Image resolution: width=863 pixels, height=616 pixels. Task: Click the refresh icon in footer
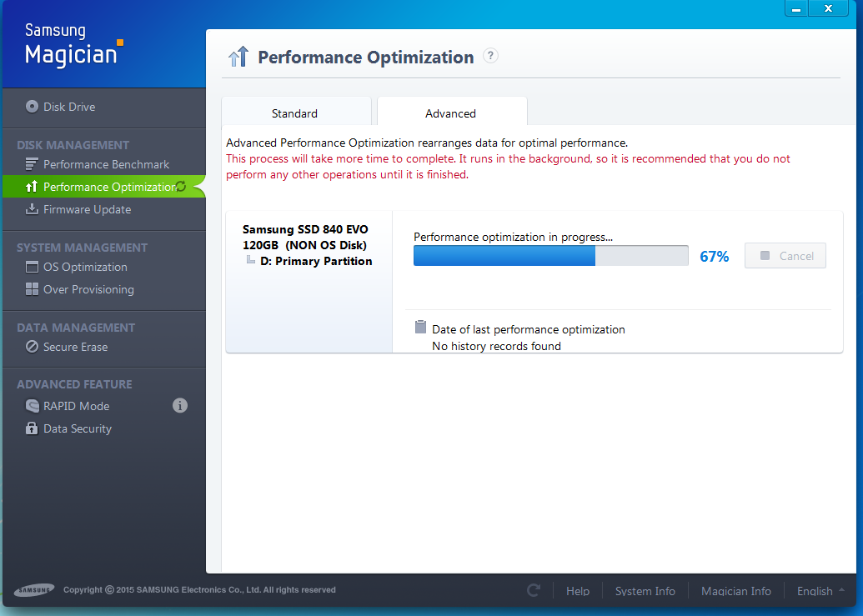click(x=534, y=590)
